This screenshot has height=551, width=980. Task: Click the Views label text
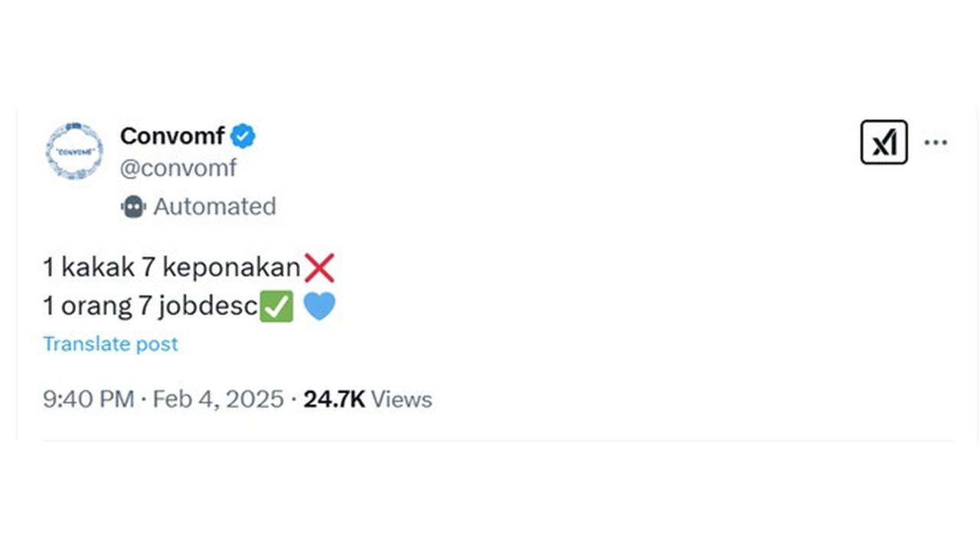tap(401, 399)
